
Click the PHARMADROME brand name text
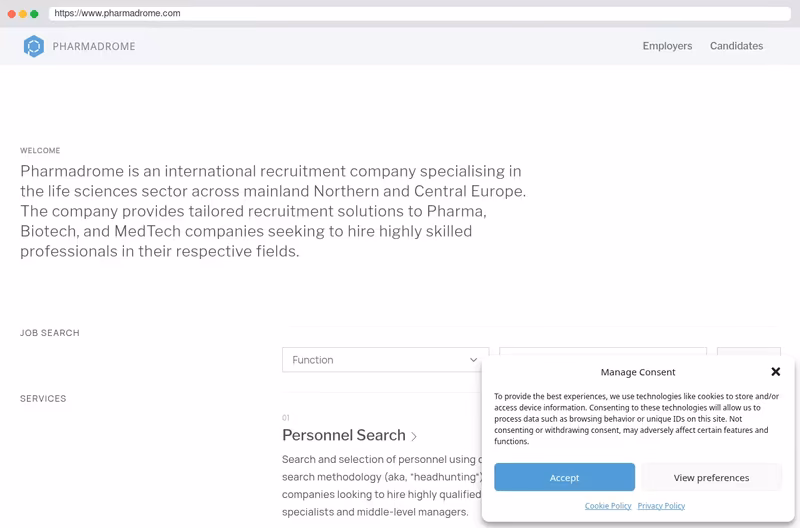tap(94, 46)
